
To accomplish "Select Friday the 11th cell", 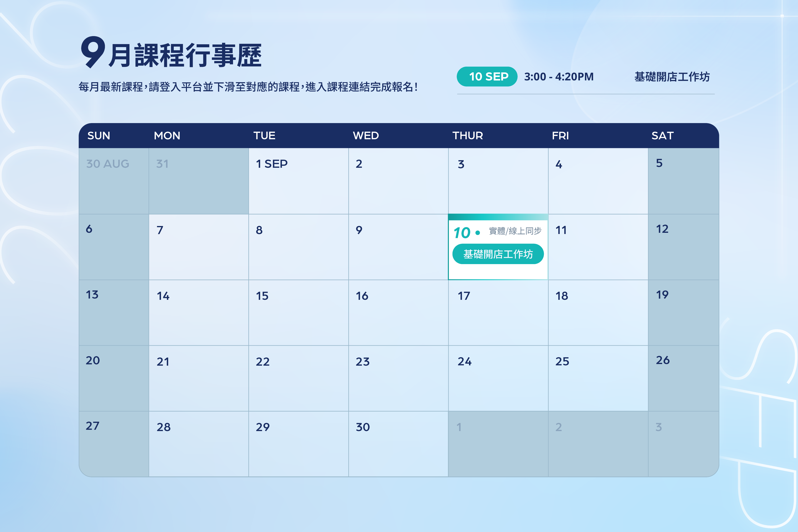I will [x=598, y=247].
